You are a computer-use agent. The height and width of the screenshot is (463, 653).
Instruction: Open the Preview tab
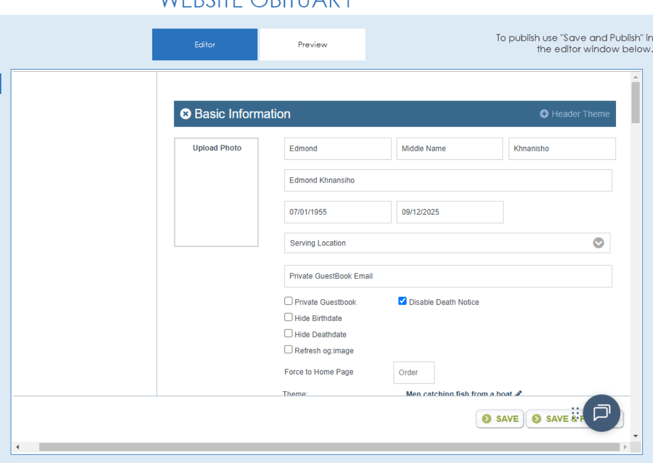tap(312, 45)
